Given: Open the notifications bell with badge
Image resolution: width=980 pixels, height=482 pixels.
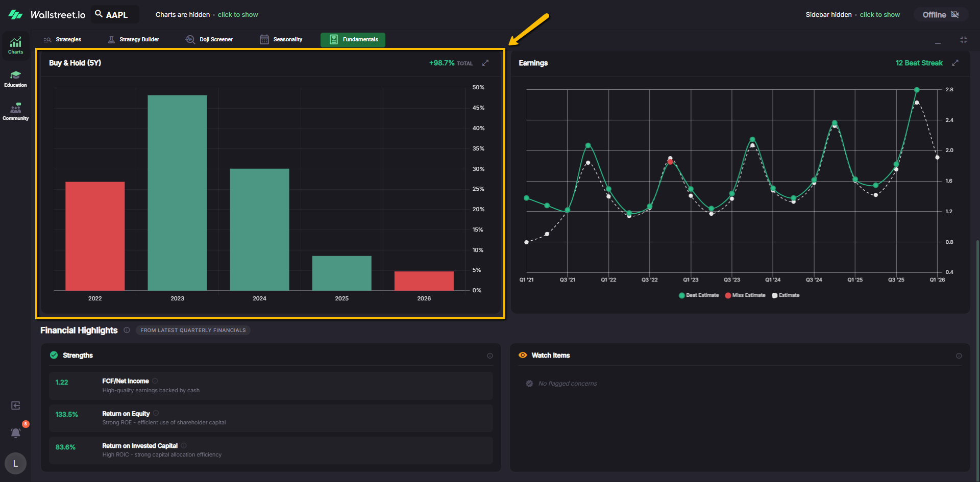Looking at the screenshot, I should coord(16,433).
